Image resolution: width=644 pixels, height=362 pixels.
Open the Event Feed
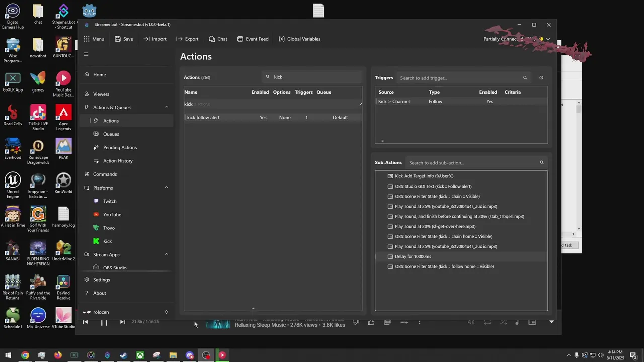click(x=253, y=39)
